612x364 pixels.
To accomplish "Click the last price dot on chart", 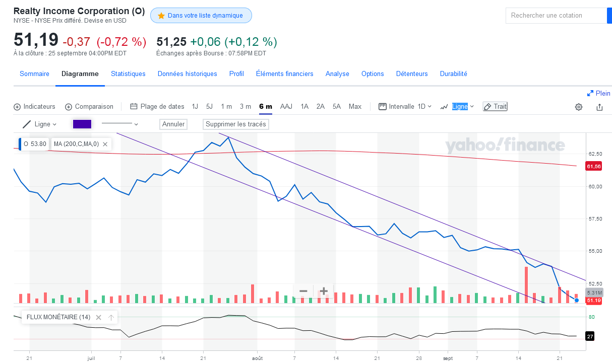I will 577,301.
